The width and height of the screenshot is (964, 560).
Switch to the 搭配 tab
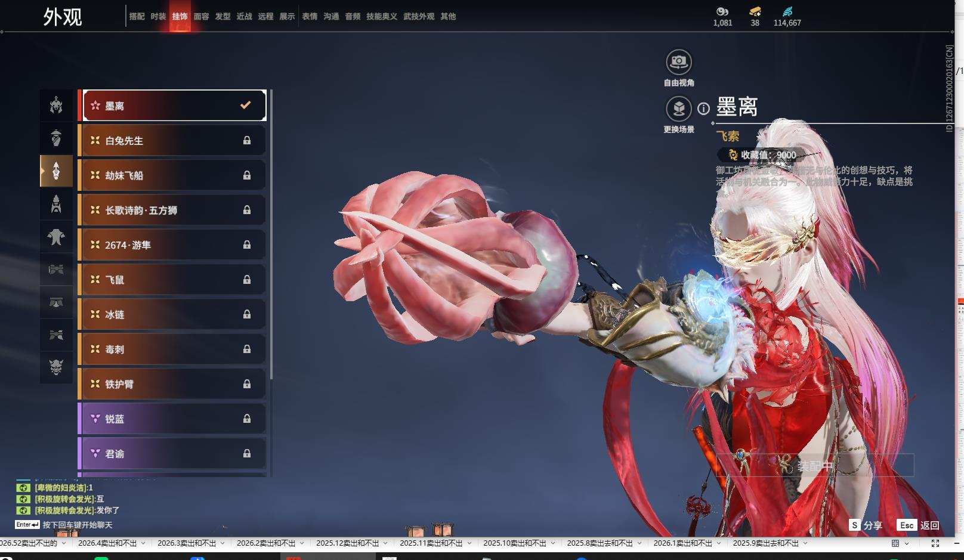point(137,17)
